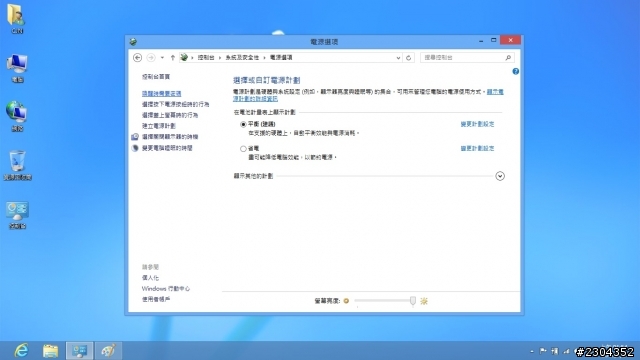Expand chevron after Control Panel breadcrumb
Screen dimensions: 640x360
coord(220,58)
